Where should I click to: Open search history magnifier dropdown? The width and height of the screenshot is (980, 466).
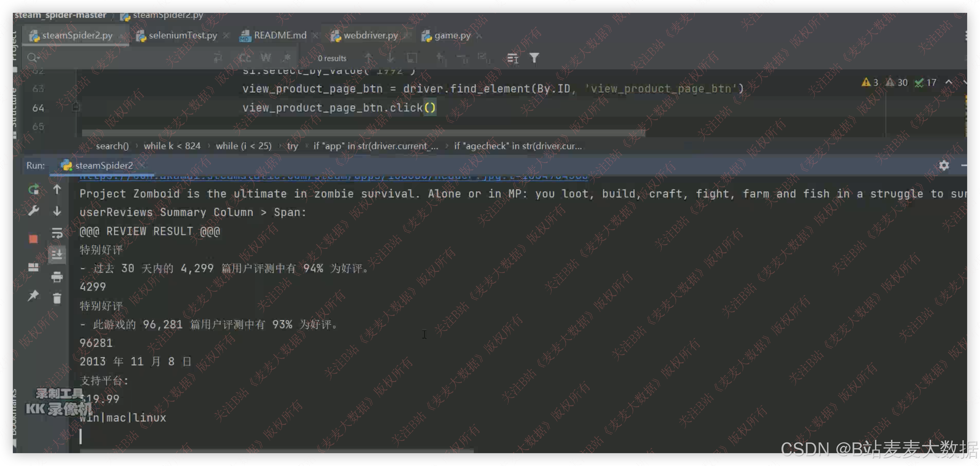pyautogui.click(x=34, y=58)
